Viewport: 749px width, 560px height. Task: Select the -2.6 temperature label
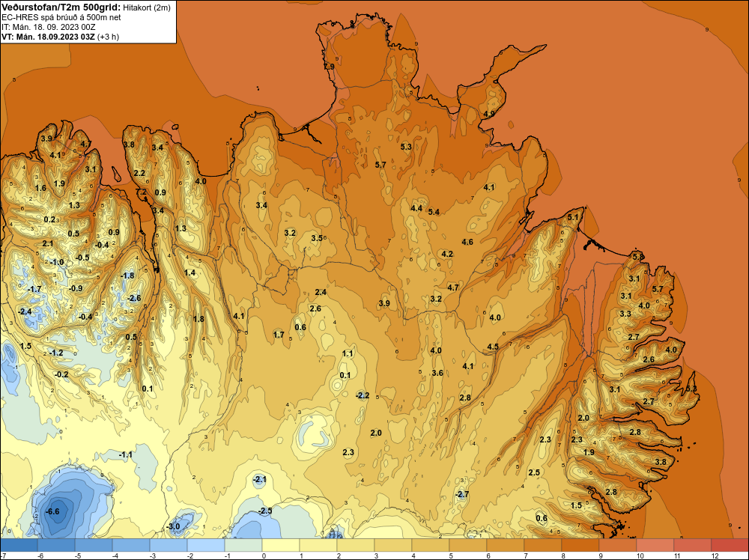134,298
